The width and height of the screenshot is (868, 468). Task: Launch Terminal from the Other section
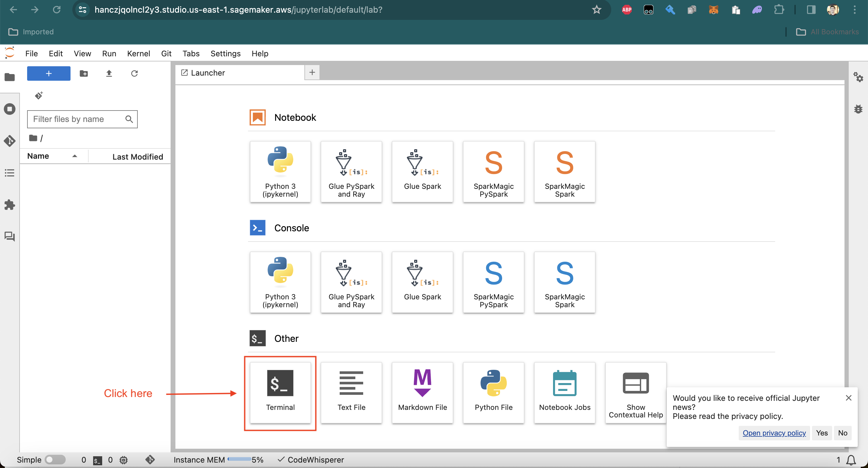pos(280,393)
